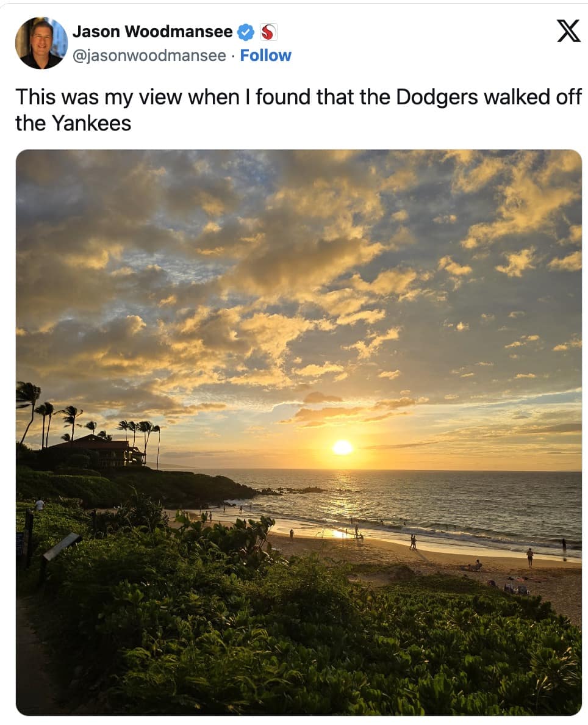
Task: Open the sunset beach photo
Action: tap(298, 305)
